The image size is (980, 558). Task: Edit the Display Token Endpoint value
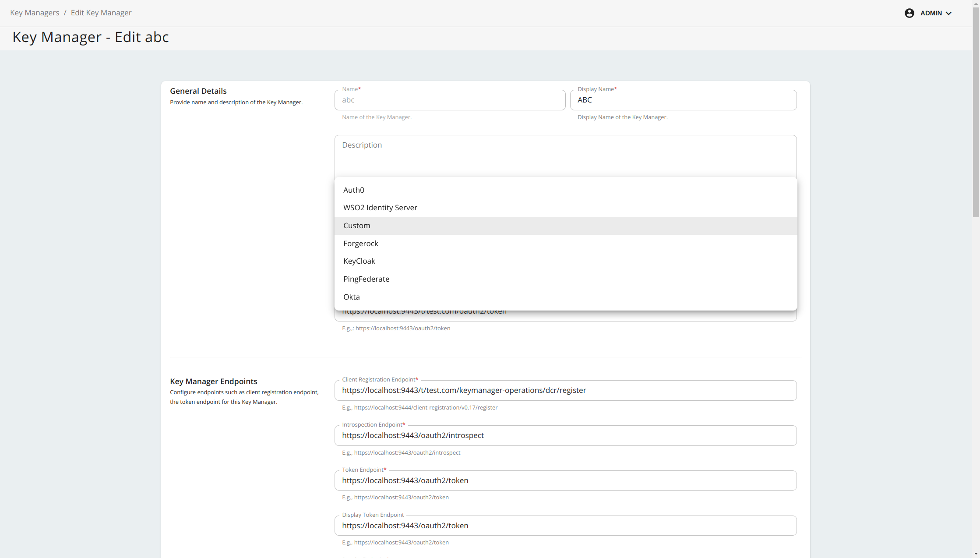566,526
